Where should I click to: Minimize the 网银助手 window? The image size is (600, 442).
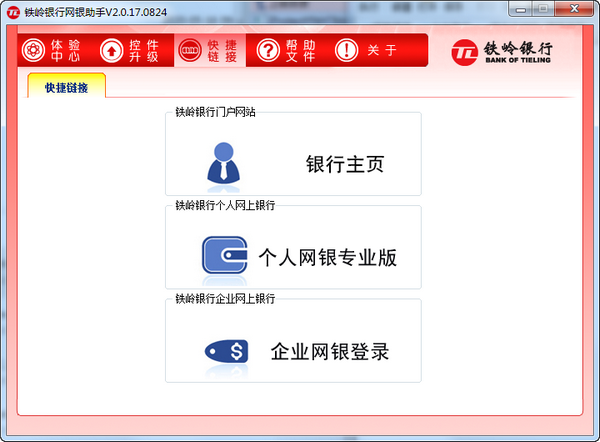[x=520, y=9]
